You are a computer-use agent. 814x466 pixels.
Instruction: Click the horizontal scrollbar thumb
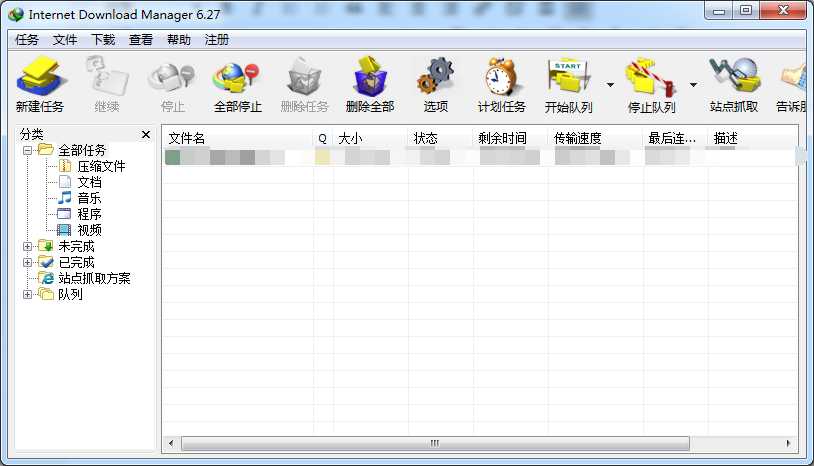(x=435, y=443)
